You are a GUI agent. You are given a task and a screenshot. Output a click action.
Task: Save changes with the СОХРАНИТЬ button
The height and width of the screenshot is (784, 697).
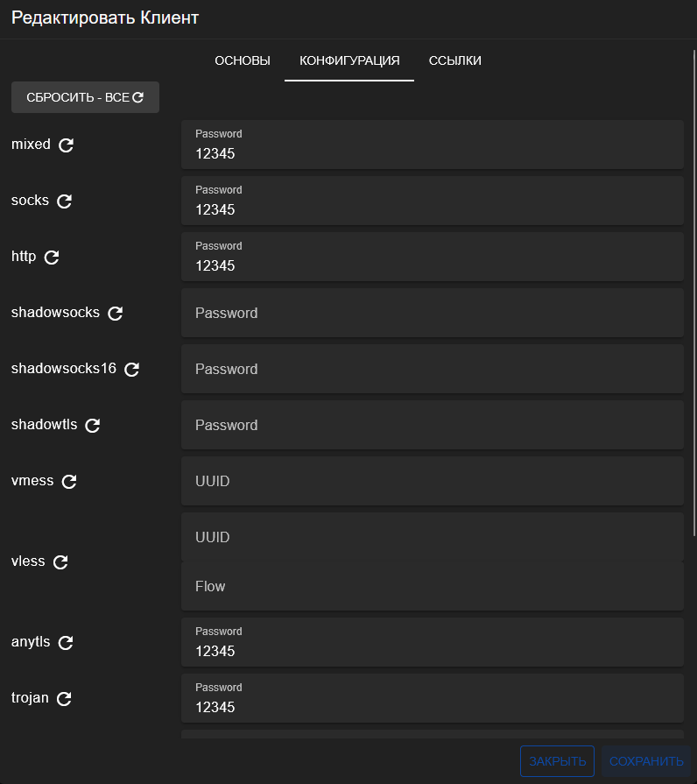pyautogui.click(x=646, y=761)
